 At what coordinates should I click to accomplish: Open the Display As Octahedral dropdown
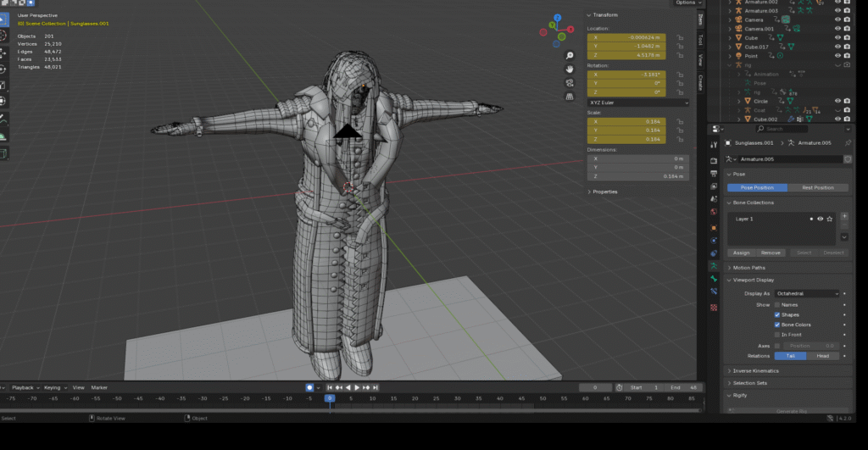806,293
